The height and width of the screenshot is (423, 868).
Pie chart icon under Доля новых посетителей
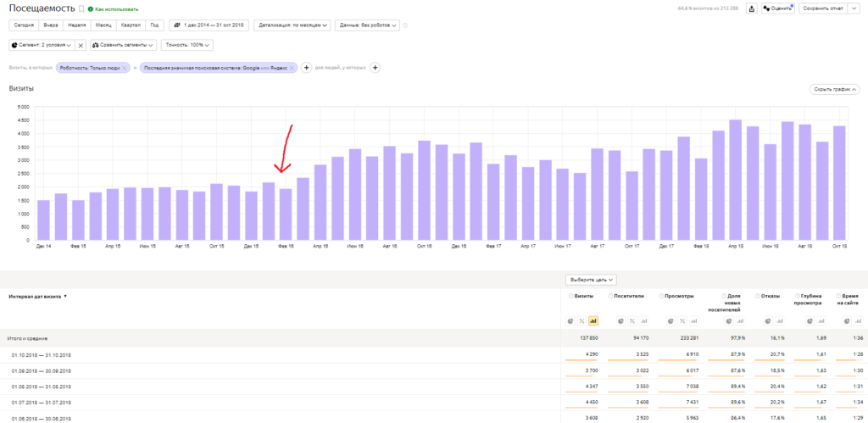(729, 321)
